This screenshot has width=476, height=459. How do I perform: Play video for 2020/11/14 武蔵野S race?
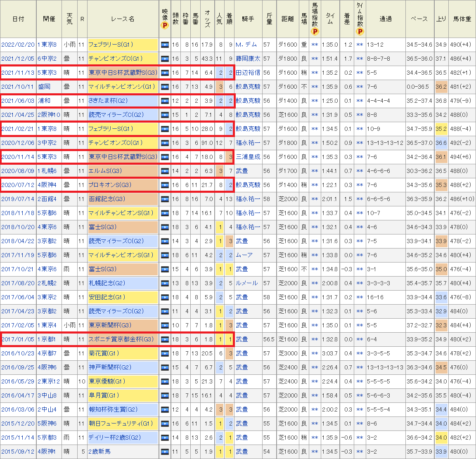click(165, 157)
